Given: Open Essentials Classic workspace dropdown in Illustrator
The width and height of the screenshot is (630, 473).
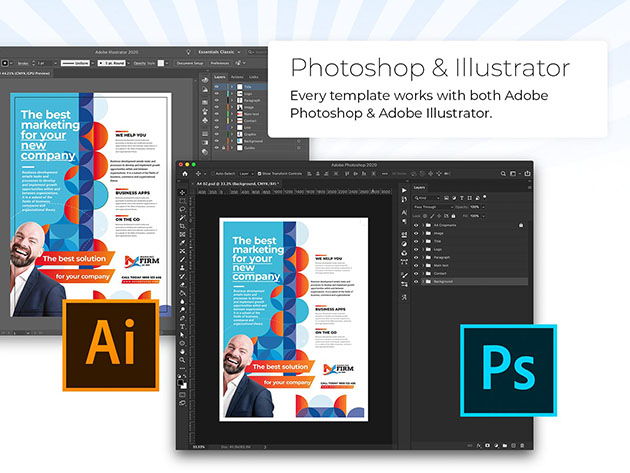Looking at the screenshot, I should click(x=219, y=52).
